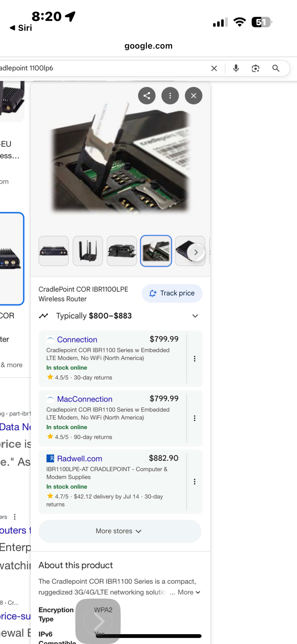Screen dimensions: 297x644
Task: Clear the search box with X icon
Action: pos(214,68)
